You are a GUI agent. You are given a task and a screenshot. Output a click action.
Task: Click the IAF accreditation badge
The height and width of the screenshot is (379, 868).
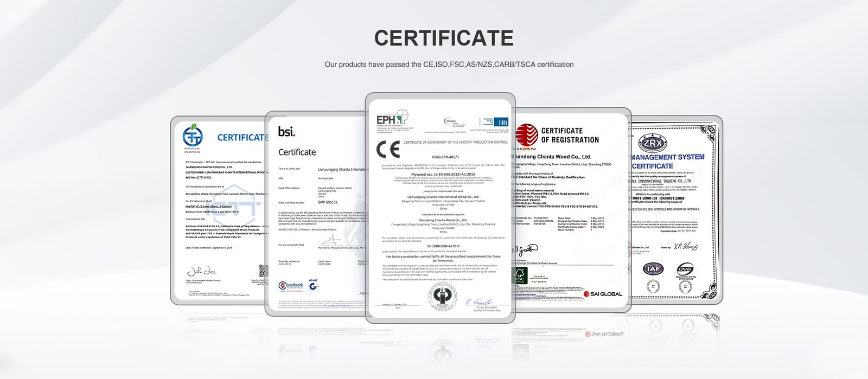click(653, 269)
